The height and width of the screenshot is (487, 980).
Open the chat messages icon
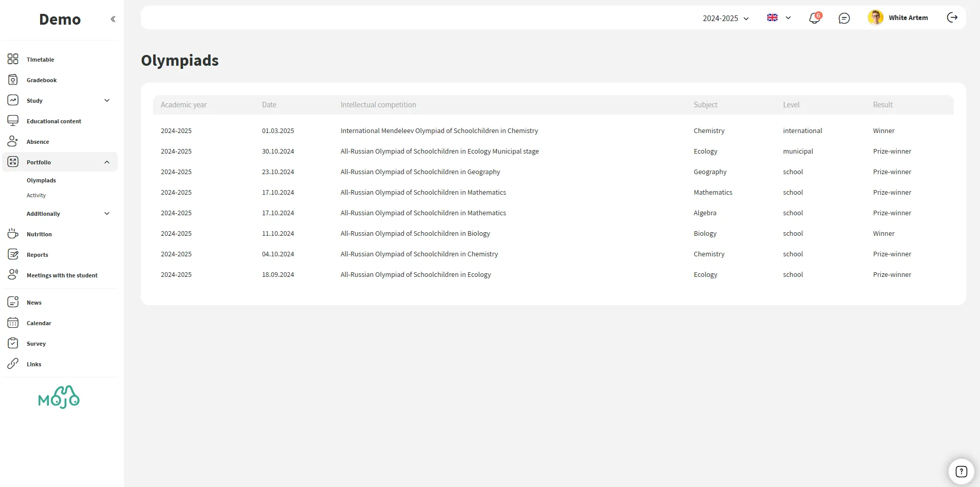tap(844, 18)
